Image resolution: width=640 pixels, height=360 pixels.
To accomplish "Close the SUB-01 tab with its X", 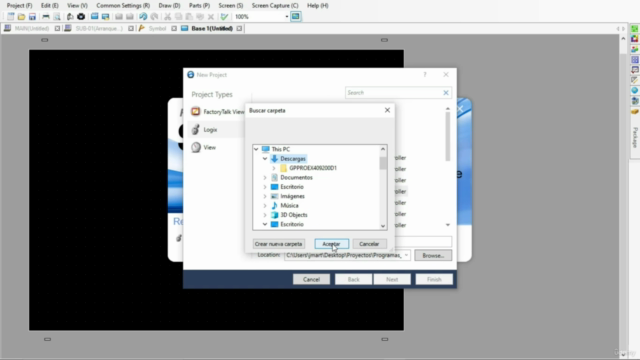I will [x=131, y=29].
